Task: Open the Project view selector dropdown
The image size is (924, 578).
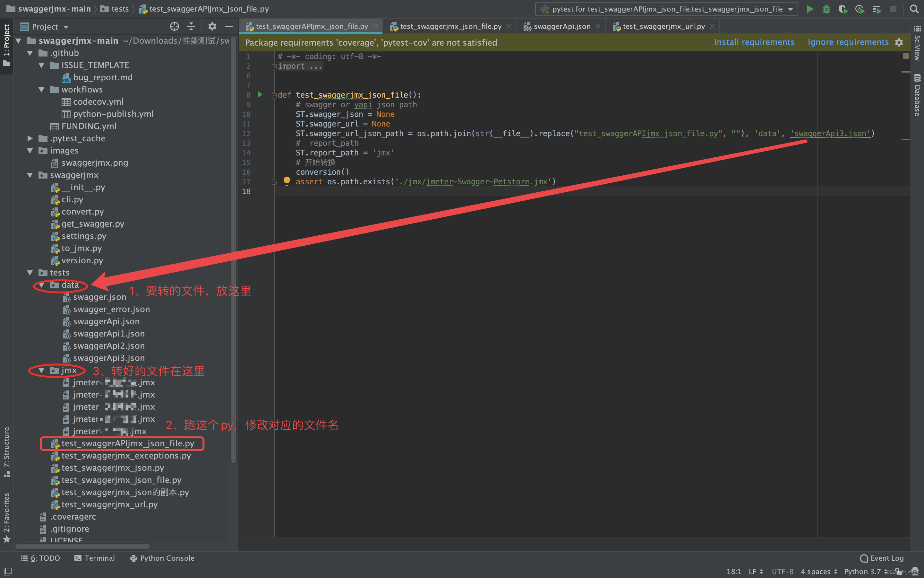Action: [45, 27]
